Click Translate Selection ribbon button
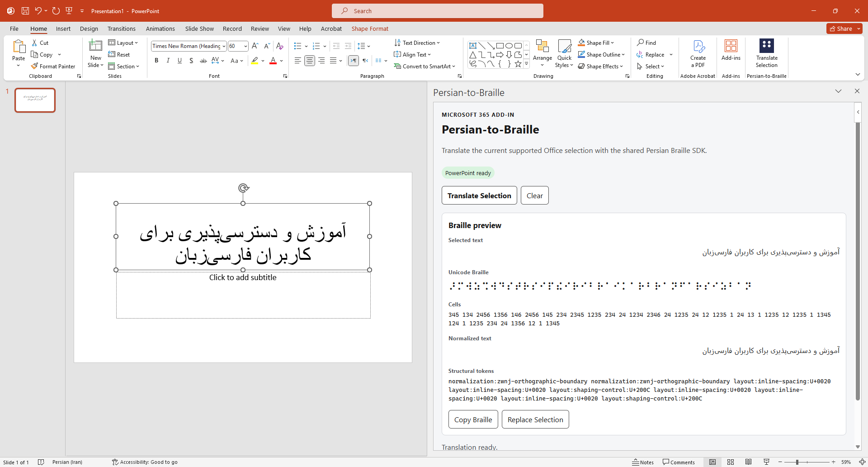 (x=767, y=53)
